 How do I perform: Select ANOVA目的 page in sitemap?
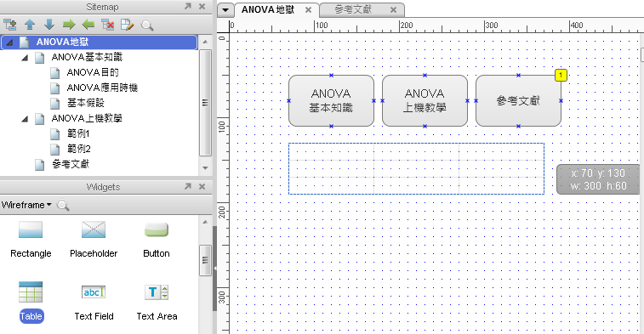point(93,72)
